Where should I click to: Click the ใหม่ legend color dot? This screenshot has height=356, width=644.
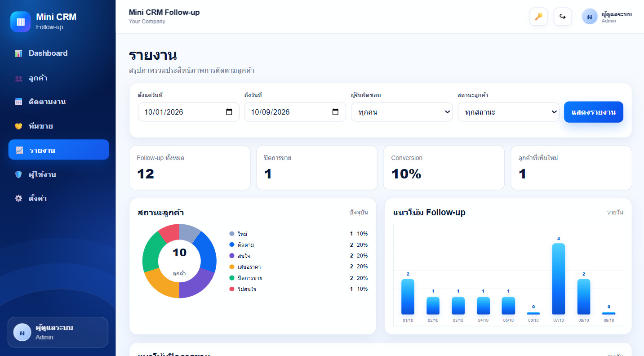pos(232,234)
